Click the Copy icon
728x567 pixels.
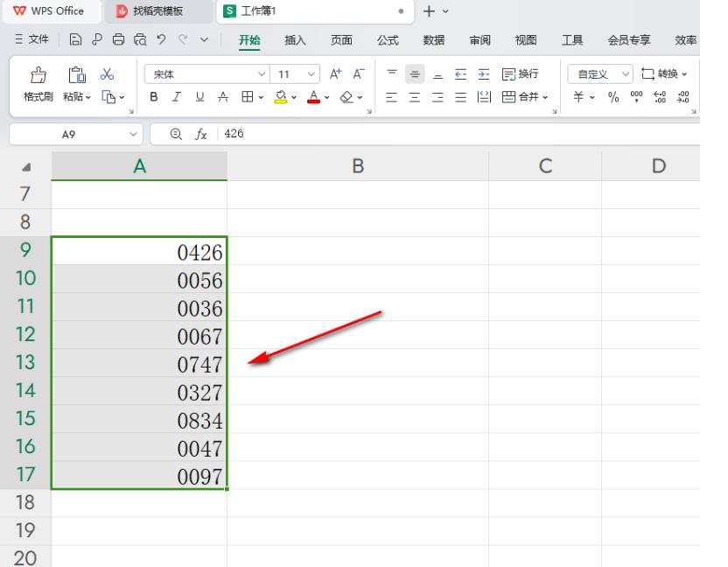tap(108, 97)
